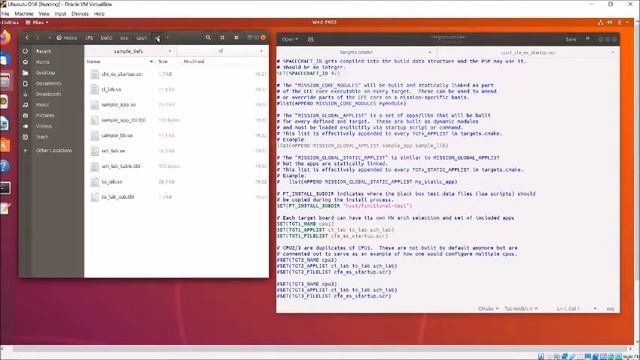The image size is (640, 360).
Task: Open network icon in Ubuntu system tray
Action: click(600, 22)
